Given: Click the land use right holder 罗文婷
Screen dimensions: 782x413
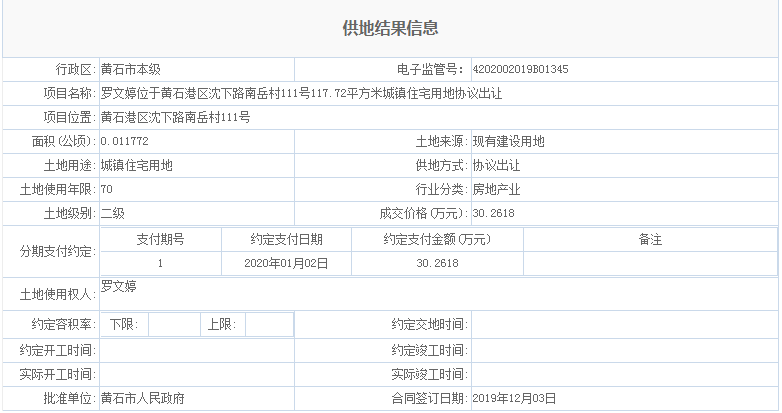Looking at the screenshot, I should 119,287.
